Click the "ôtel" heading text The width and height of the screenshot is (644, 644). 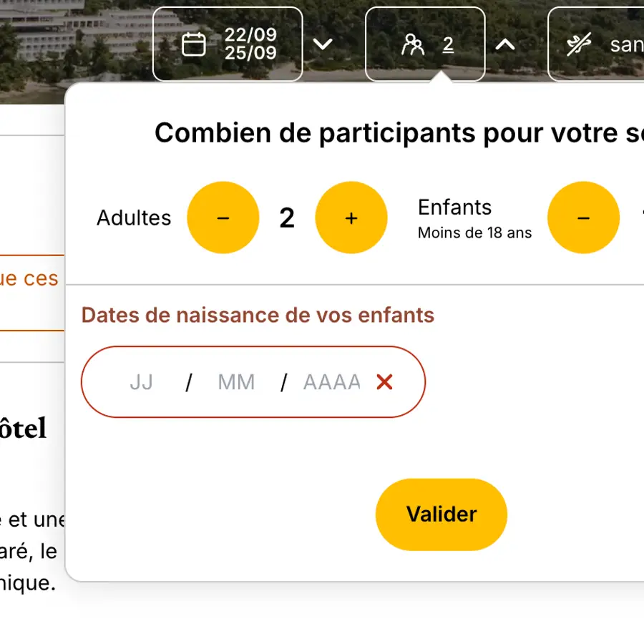pyautogui.click(x=23, y=428)
